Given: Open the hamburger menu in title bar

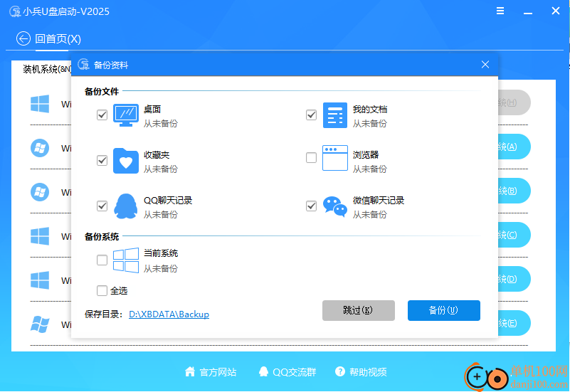Looking at the screenshot, I should tap(500, 11).
